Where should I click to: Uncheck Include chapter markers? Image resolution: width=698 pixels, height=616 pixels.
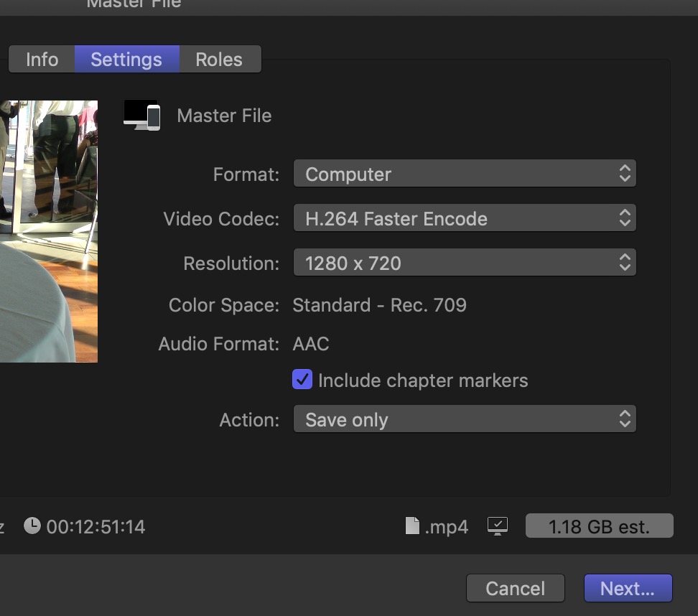[302, 380]
